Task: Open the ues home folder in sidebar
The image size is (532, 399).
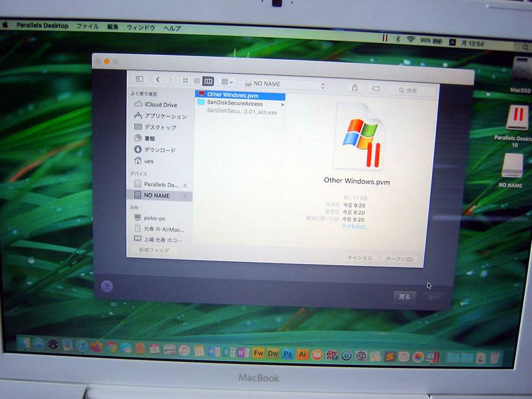Action: 144,161
